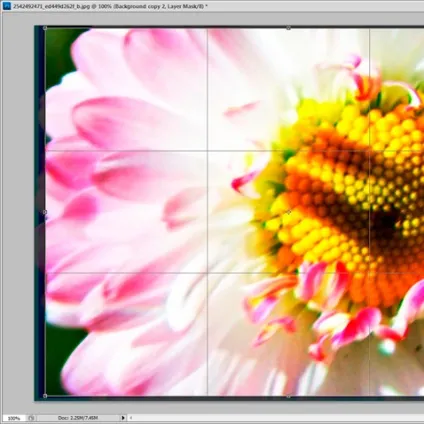Click the bottom-left transform corner handle
Image resolution: width=424 pixels, height=424 pixels.
click(x=45, y=396)
